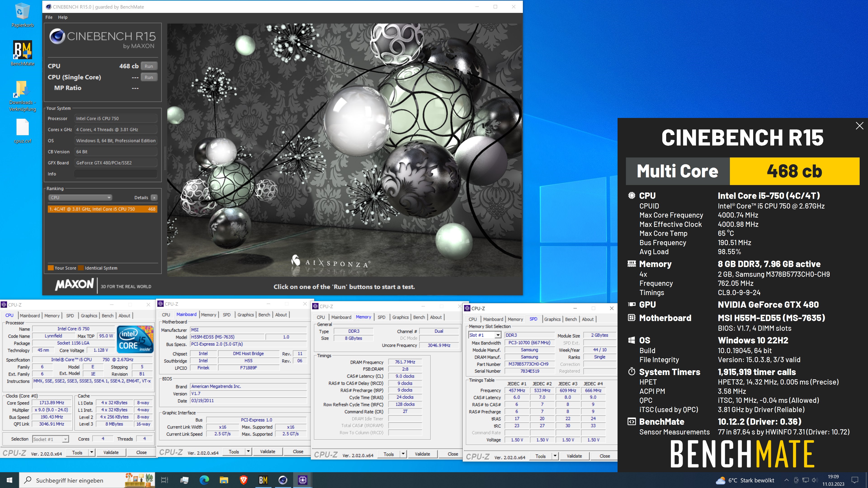Click the Your Score orange color legend
The width and height of the screenshot is (868, 488).
(x=51, y=268)
